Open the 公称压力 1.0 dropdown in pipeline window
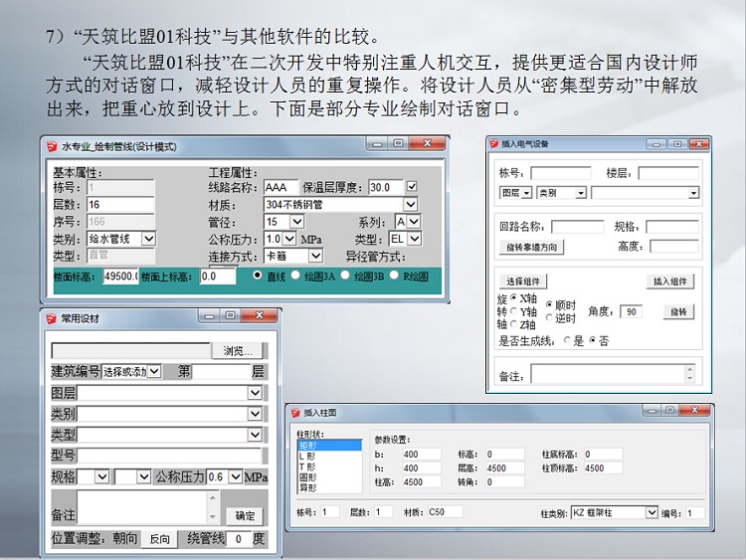The image size is (746, 560). (289, 239)
